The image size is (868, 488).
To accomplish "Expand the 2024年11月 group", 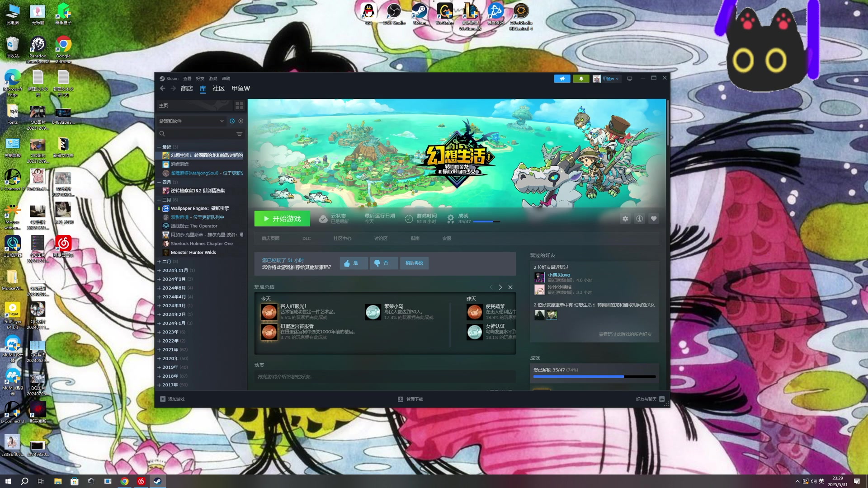I will (159, 270).
